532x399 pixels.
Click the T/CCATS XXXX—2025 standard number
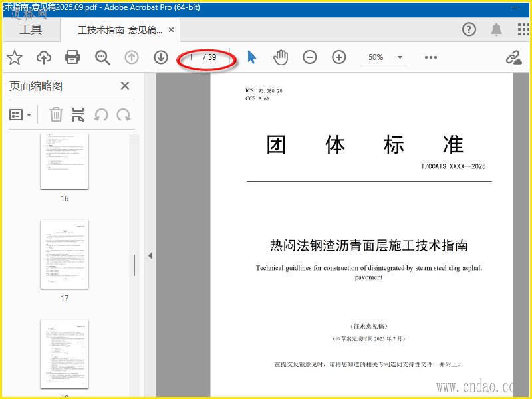click(454, 166)
